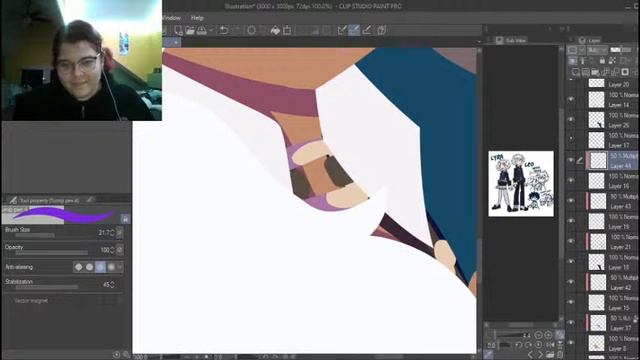
Task: Click the Open file folder icon in toolbar
Action: point(190,30)
